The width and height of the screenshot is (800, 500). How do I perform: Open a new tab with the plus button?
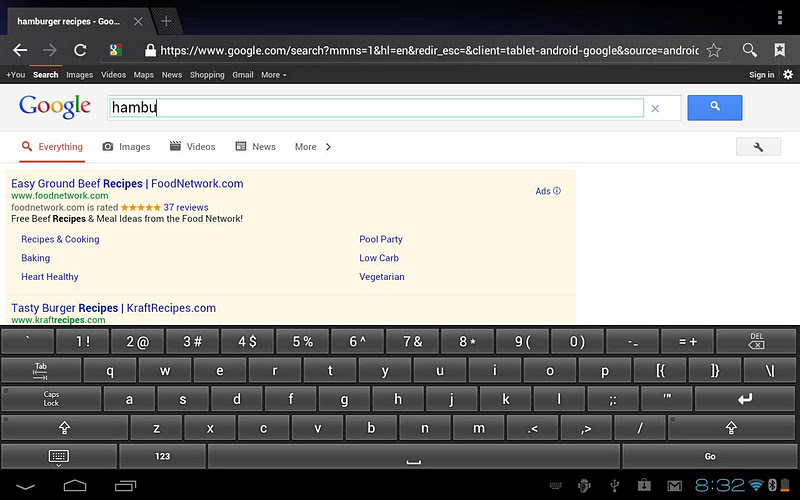166,21
